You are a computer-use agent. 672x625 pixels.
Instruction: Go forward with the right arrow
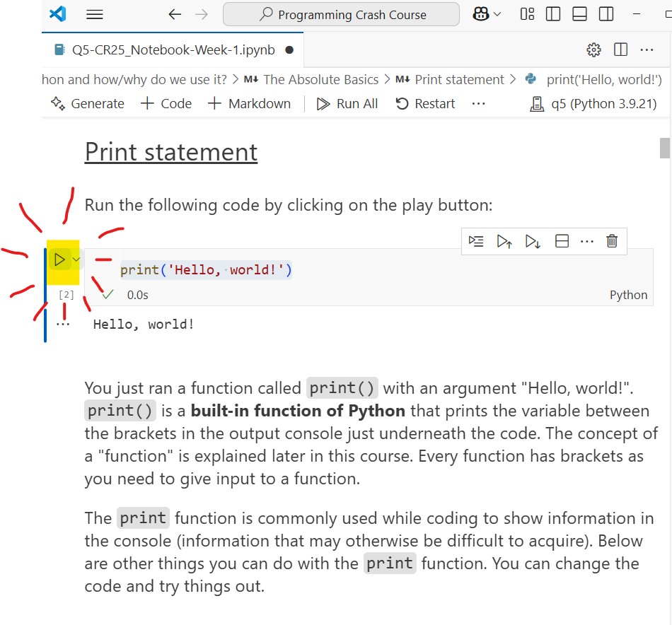[201, 15]
